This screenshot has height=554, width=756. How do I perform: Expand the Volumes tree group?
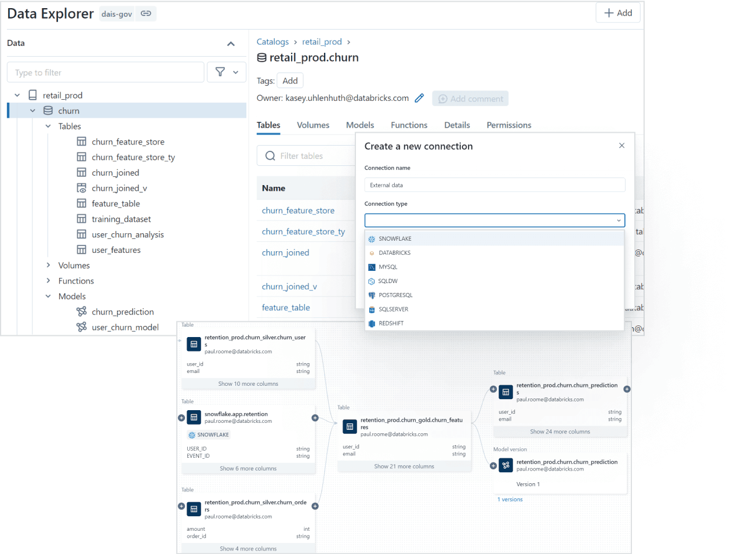pos(48,265)
